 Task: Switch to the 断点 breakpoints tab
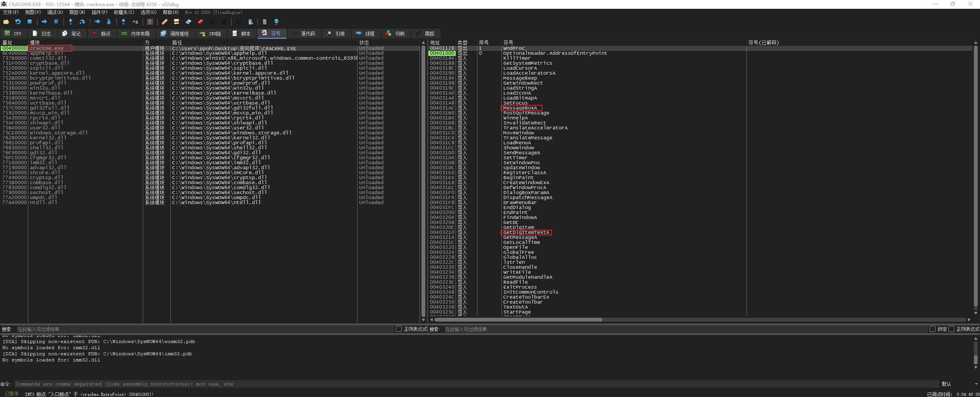tap(101, 34)
